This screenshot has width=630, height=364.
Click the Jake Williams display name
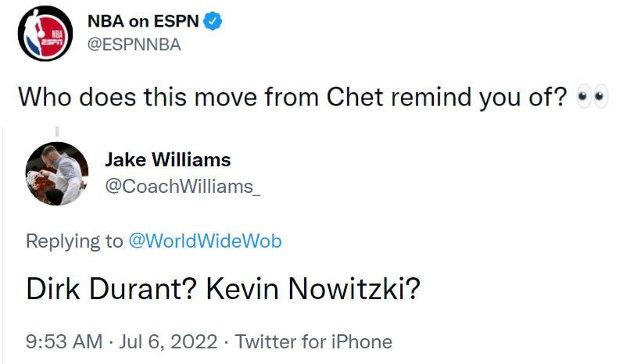coord(167,160)
